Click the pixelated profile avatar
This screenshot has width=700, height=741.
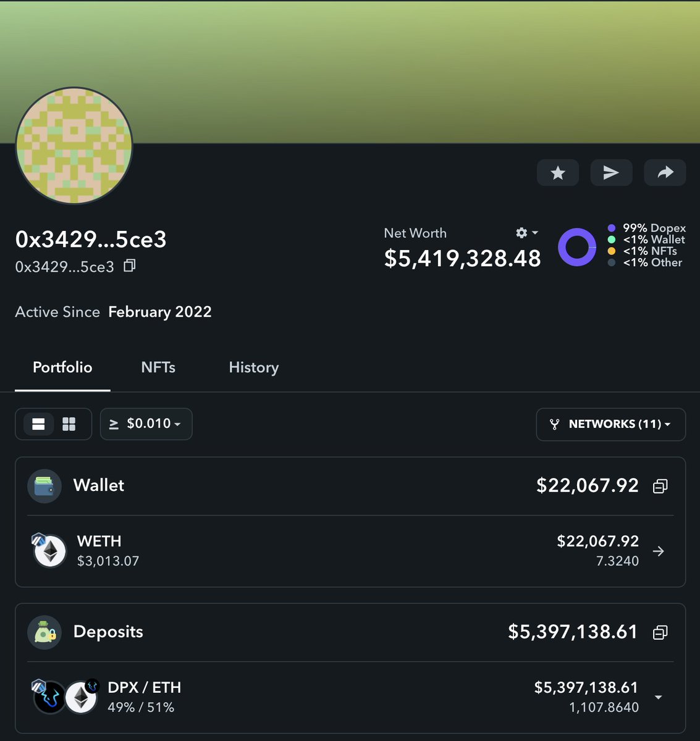[x=74, y=146]
